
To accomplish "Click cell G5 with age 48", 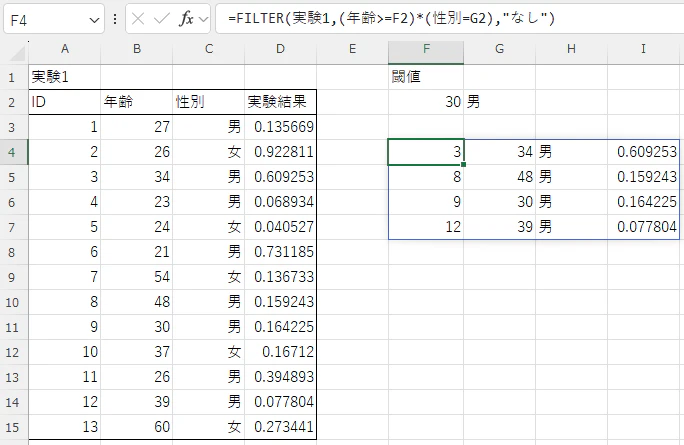I will 499,177.
